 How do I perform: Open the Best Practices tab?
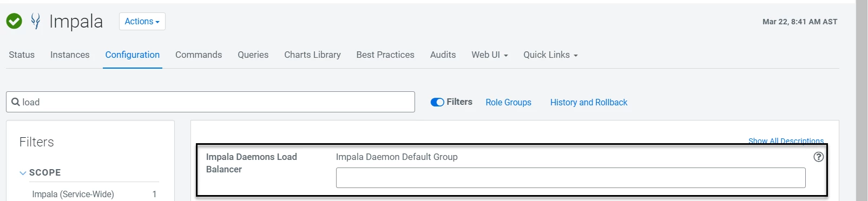pos(385,55)
